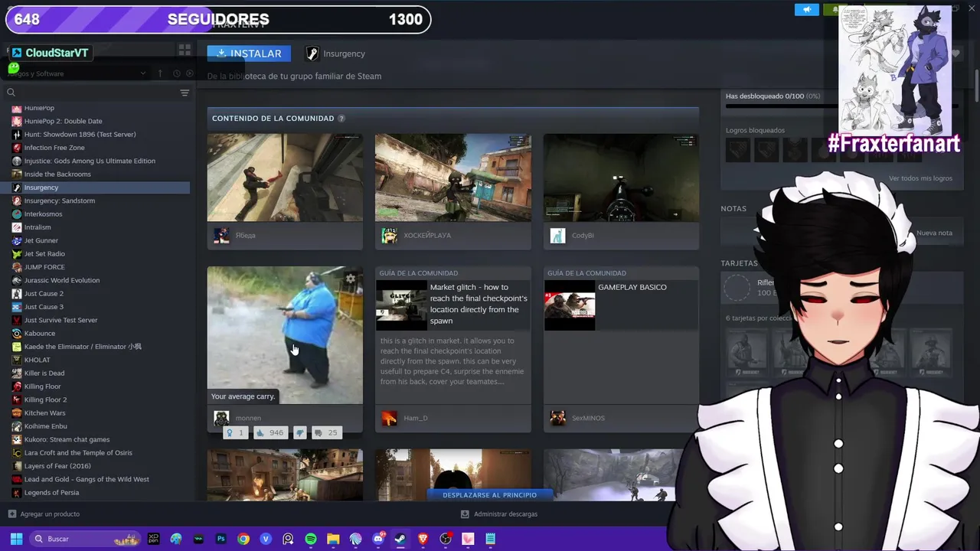Select Injustice: Gods Among Us Ultimate Edition
This screenshot has width=980, height=551.
point(90,161)
